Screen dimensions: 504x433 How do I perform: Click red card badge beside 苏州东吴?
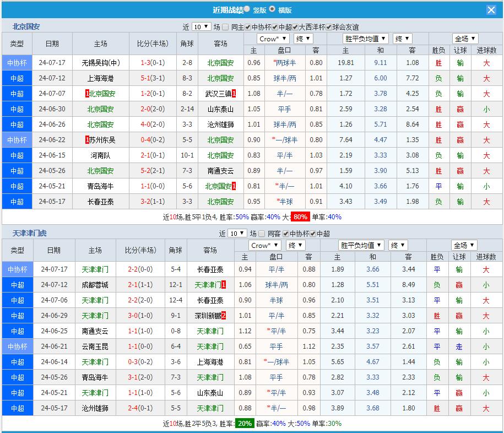[x=88, y=140]
